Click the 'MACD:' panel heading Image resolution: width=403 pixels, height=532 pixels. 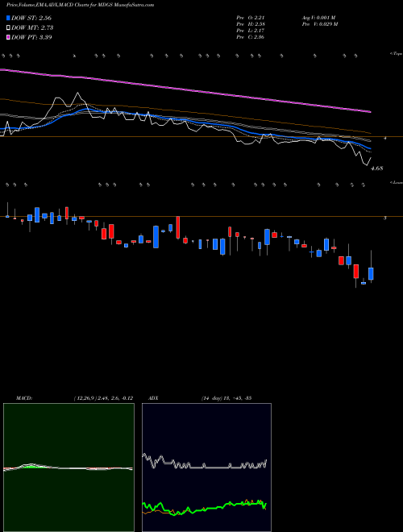(24, 398)
